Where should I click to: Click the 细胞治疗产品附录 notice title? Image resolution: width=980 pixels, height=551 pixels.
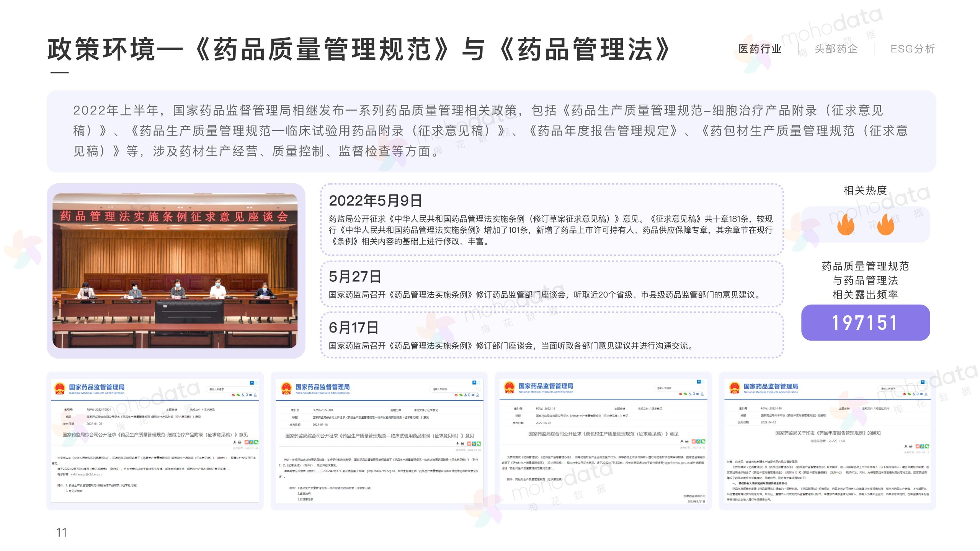(155, 435)
